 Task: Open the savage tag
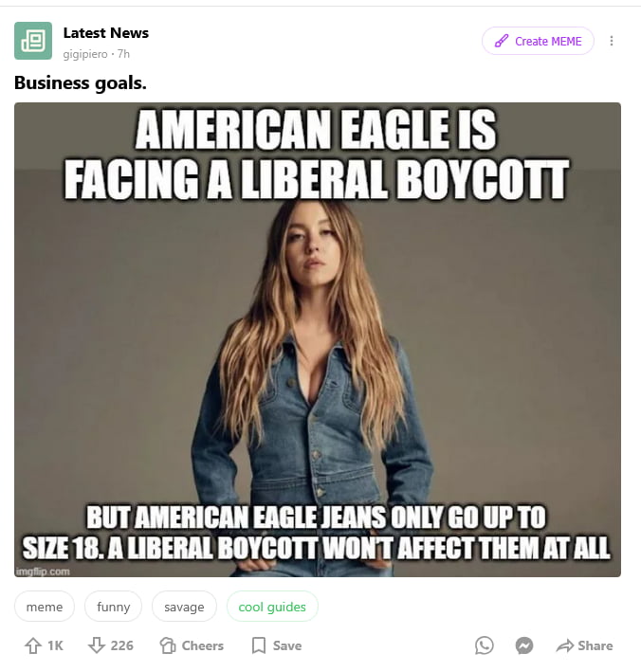[184, 607]
